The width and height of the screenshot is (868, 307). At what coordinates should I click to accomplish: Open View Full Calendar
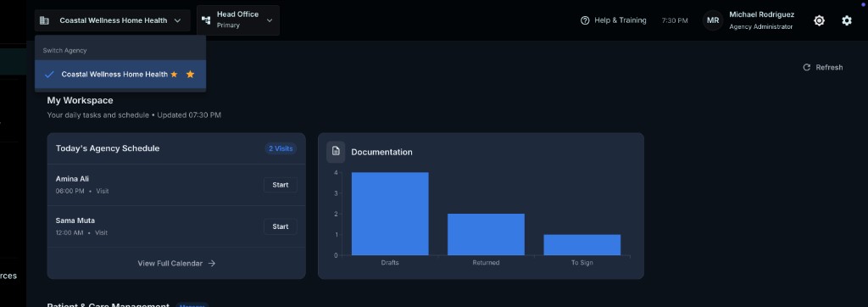tap(176, 263)
